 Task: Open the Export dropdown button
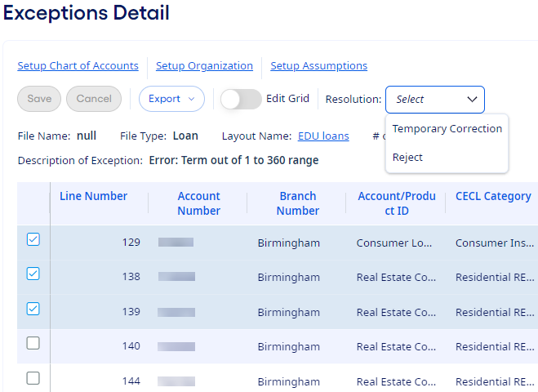171,99
